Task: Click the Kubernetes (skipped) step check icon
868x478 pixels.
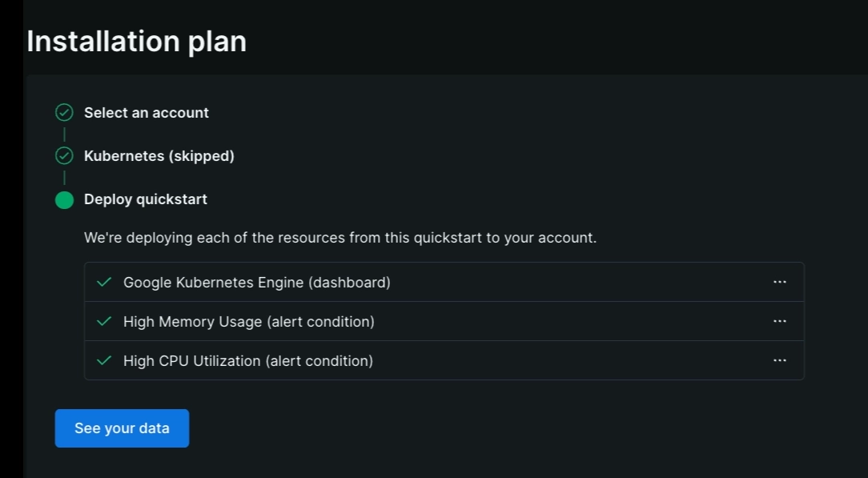Action: (64, 156)
